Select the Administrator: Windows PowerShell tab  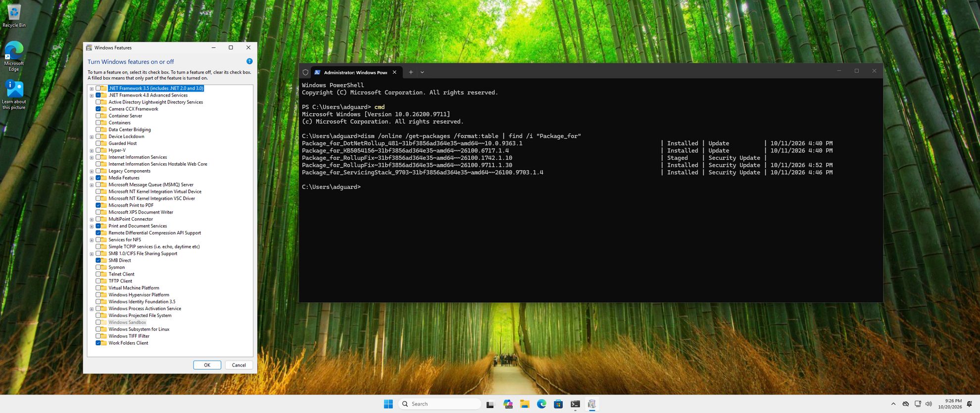click(355, 72)
